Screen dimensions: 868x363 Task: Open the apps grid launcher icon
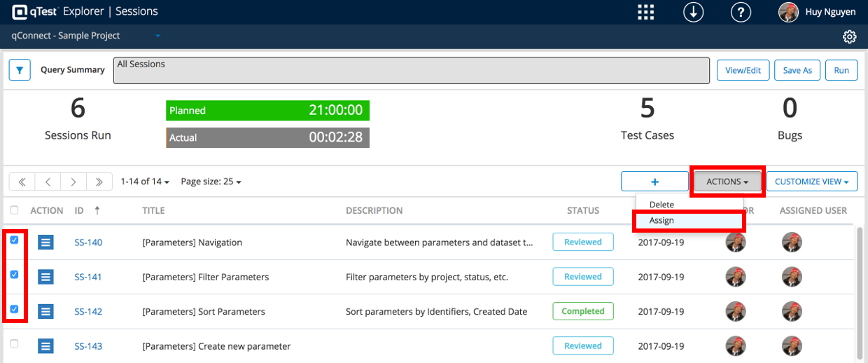coord(645,12)
